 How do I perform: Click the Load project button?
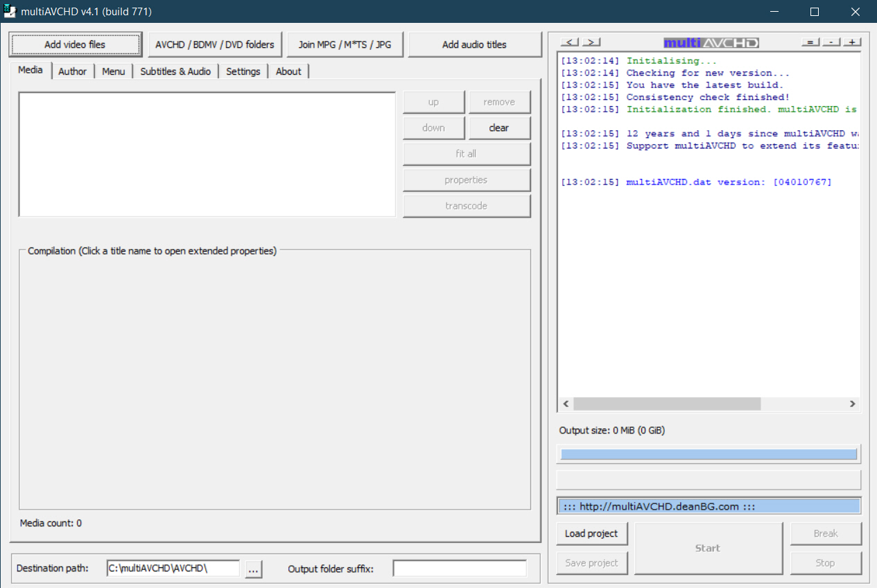[x=591, y=533]
